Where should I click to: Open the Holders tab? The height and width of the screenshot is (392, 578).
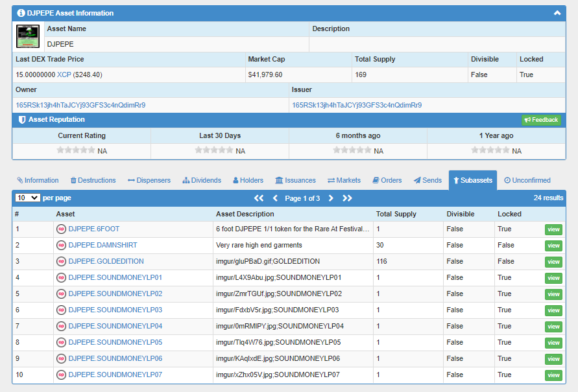pyautogui.click(x=248, y=180)
